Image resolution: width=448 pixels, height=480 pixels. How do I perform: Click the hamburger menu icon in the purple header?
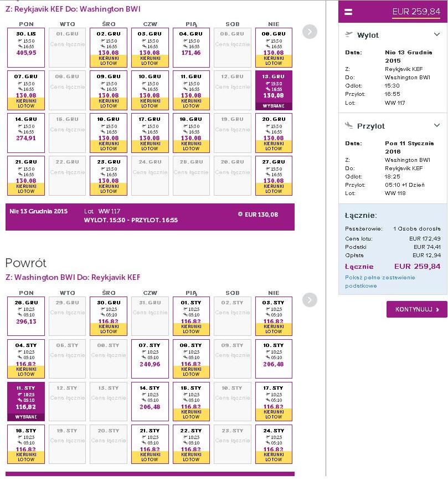pos(348,12)
